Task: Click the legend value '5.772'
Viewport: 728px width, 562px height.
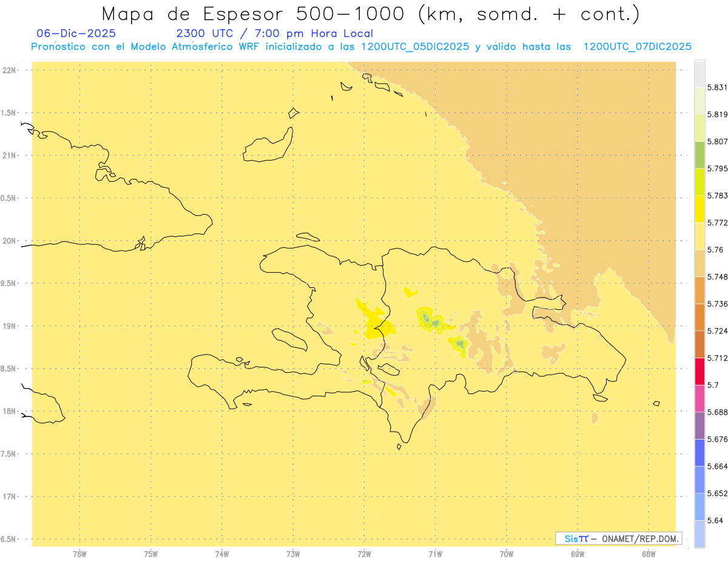Action: point(718,223)
